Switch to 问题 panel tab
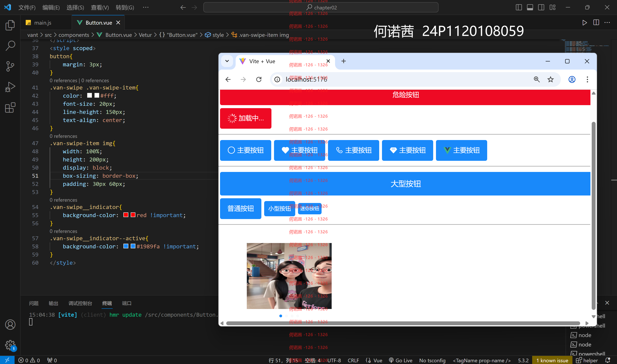The image size is (617, 364). (34, 303)
